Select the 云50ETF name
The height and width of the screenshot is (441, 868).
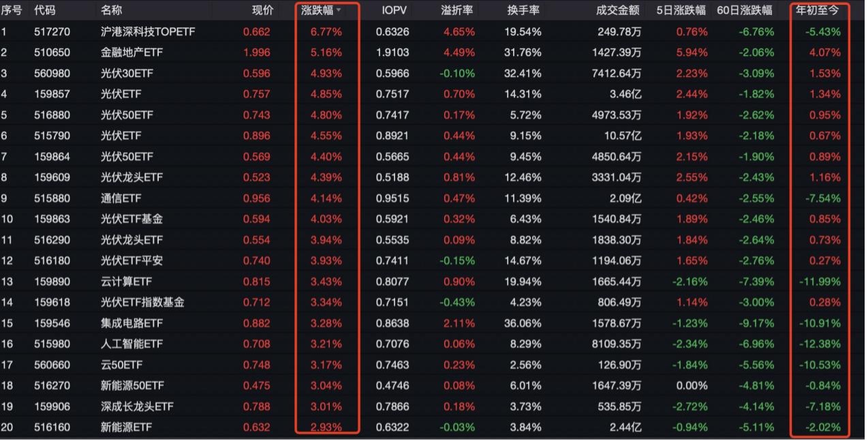[x=121, y=365]
